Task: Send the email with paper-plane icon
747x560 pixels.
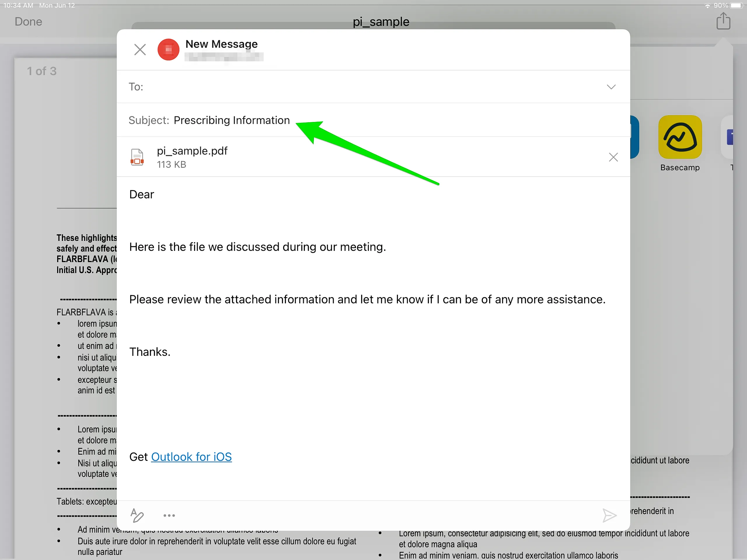Action: (610, 515)
